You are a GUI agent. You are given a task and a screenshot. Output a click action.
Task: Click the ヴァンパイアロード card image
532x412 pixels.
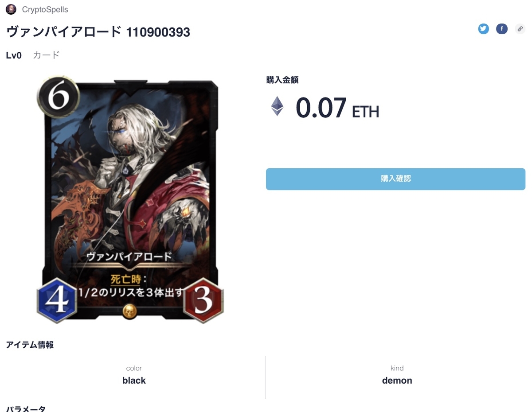click(x=130, y=199)
